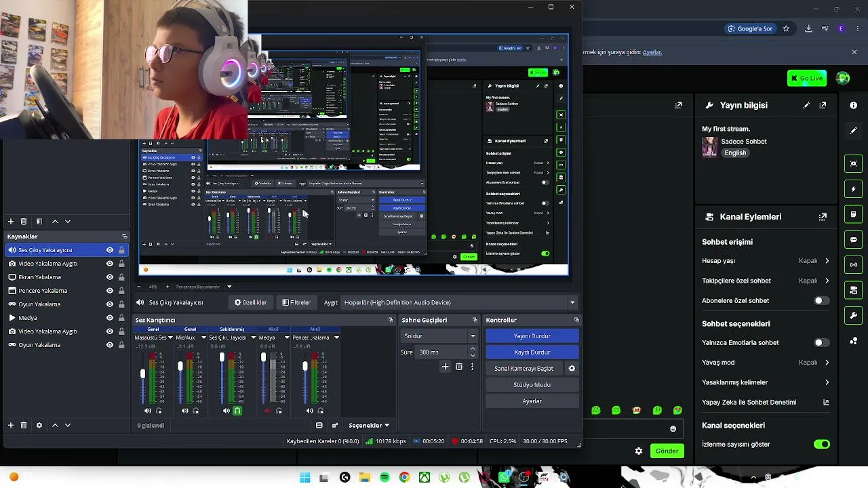
Task: Enable the Abonelere özel sohbet switch
Action: click(x=821, y=300)
